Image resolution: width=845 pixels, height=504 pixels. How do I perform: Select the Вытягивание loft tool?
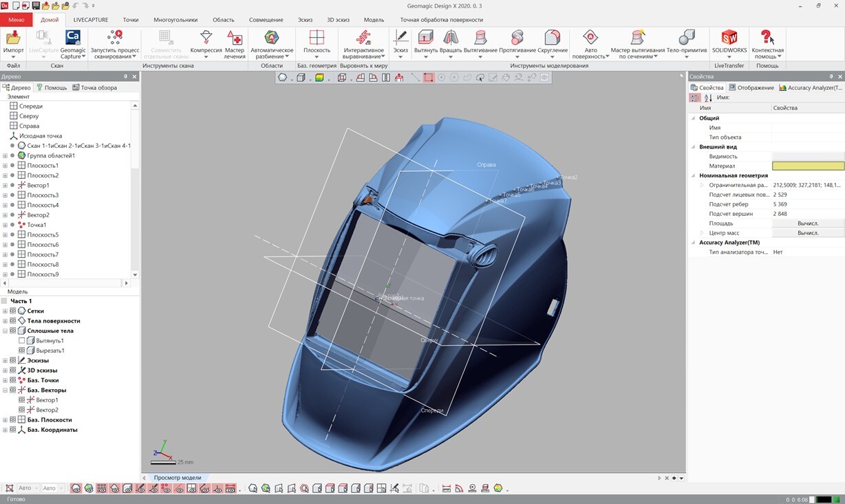pos(480,45)
